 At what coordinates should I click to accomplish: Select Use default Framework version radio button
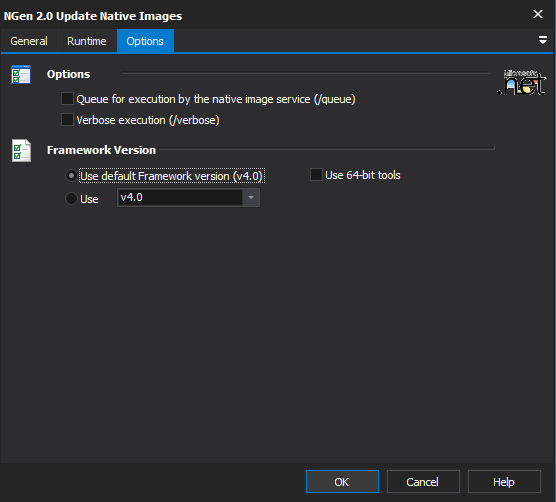(71, 176)
